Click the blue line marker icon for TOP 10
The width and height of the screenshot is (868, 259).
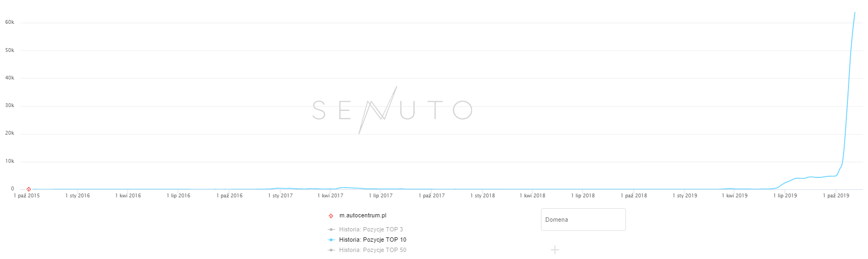(x=331, y=240)
